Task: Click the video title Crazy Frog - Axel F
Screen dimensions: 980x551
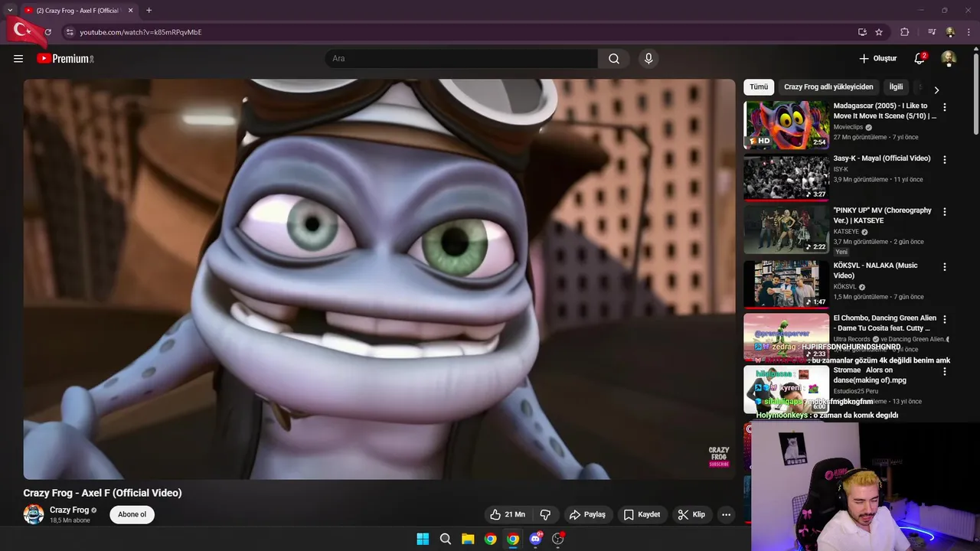Action: [103, 493]
